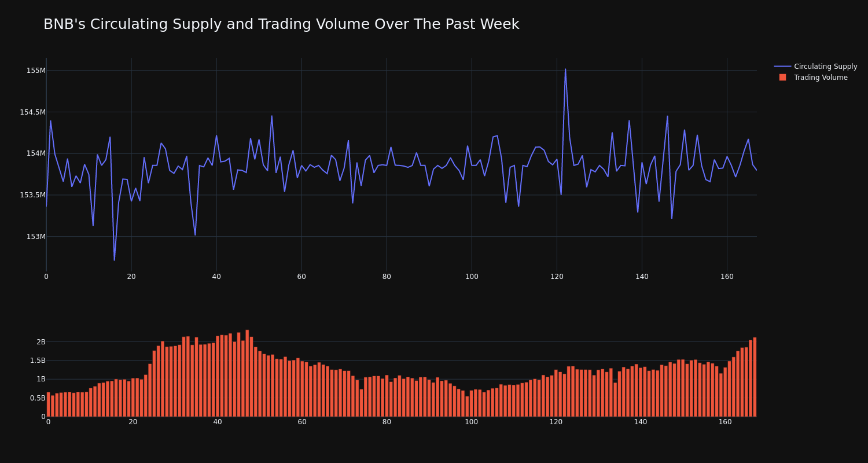Click the 0.5B label on volume axis
The image size is (868, 463).
tap(37, 398)
